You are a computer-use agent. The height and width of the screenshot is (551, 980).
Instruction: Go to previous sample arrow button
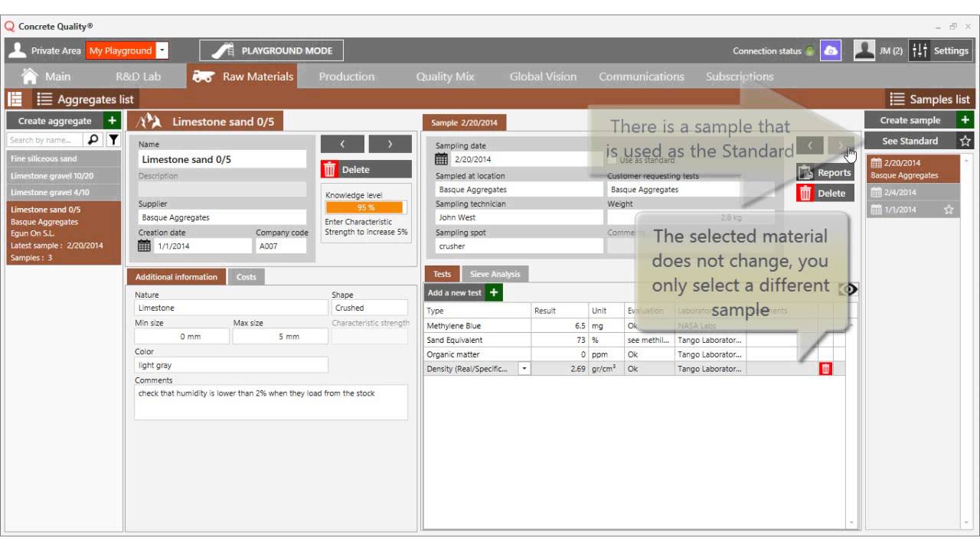(x=810, y=145)
